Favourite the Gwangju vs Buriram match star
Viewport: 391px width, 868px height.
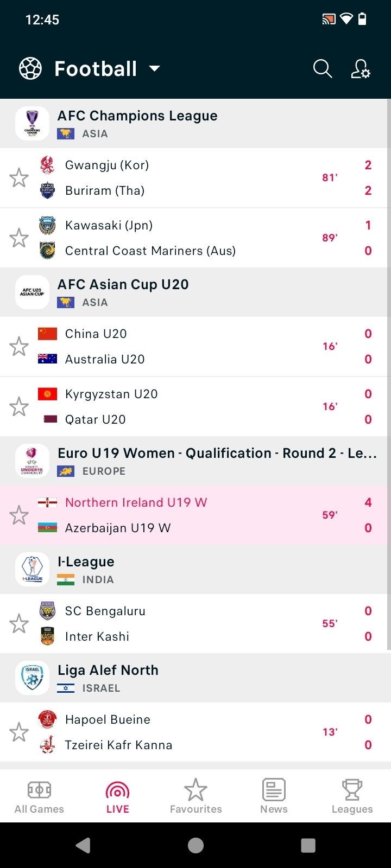tap(19, 178)
